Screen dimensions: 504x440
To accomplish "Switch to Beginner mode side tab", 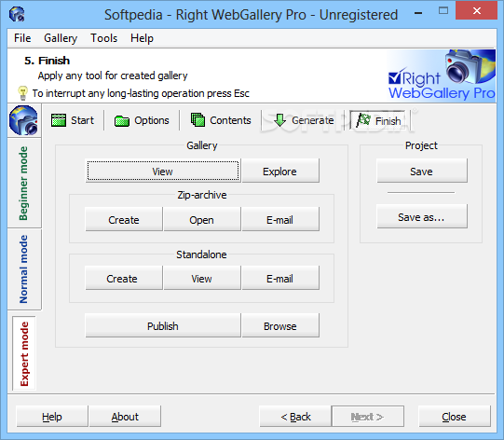I will click(x=24, y=184).
